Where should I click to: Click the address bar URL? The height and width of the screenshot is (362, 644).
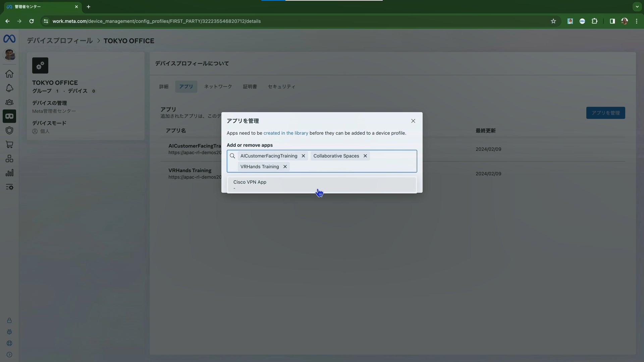[157, 21]
